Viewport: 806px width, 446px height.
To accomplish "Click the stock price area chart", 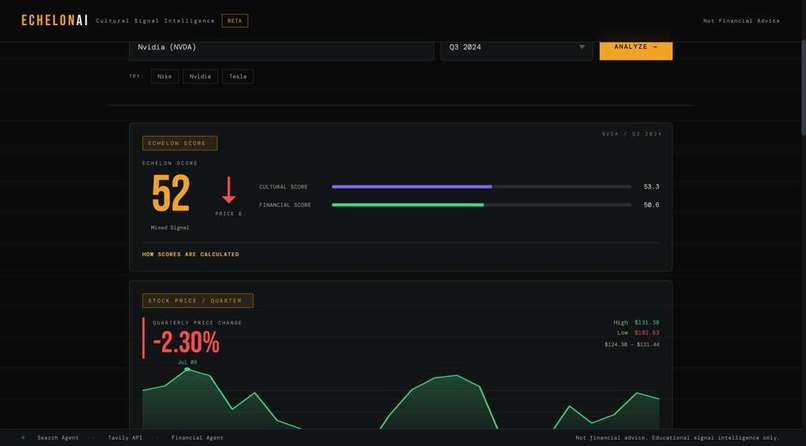I will (401, 399).
